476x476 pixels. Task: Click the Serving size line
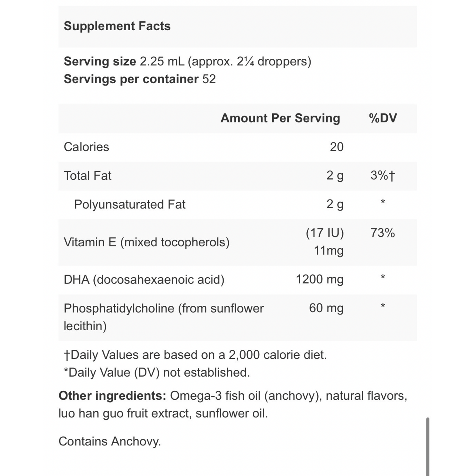click(x=187, y=61)
